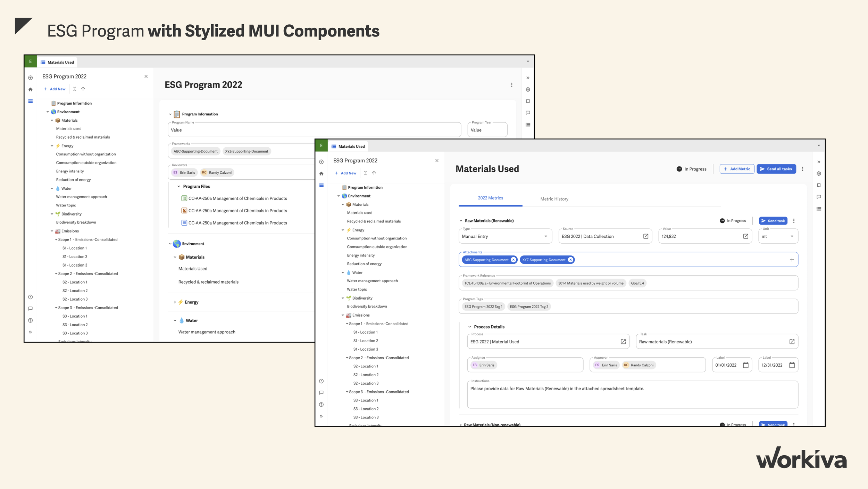Click Send task for Raw Materials (Renewable)

(x=773, y=221)
